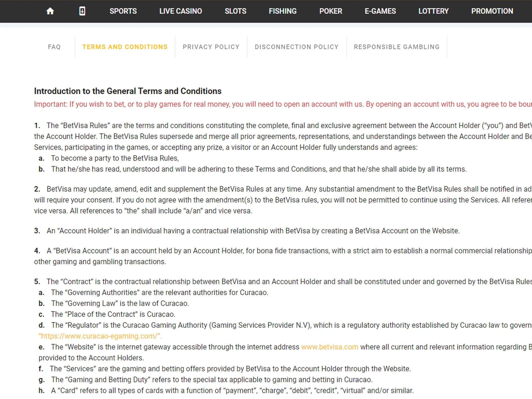
Task: Open the SLOTS section
Action: [236, 11]
